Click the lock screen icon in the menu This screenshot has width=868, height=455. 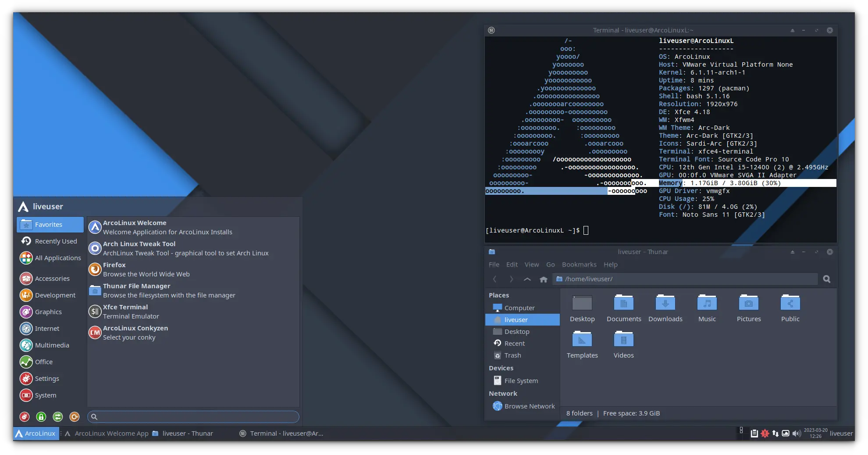41,417
